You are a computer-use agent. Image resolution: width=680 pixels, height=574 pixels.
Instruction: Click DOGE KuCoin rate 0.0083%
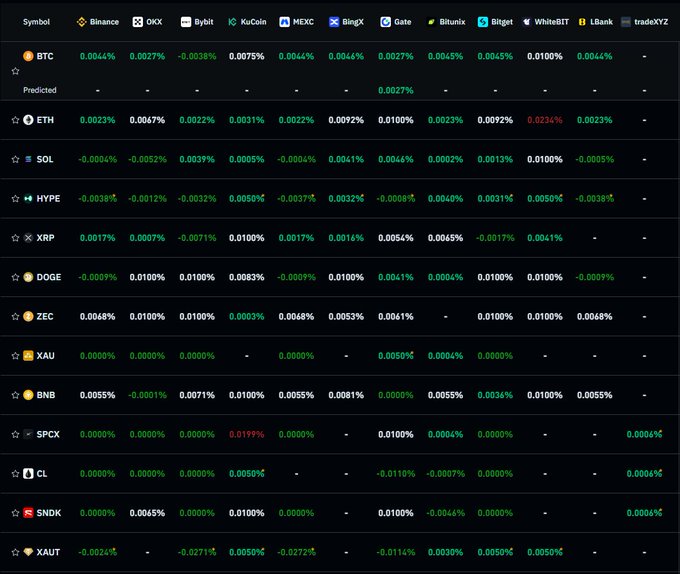[x=247, y=277]
